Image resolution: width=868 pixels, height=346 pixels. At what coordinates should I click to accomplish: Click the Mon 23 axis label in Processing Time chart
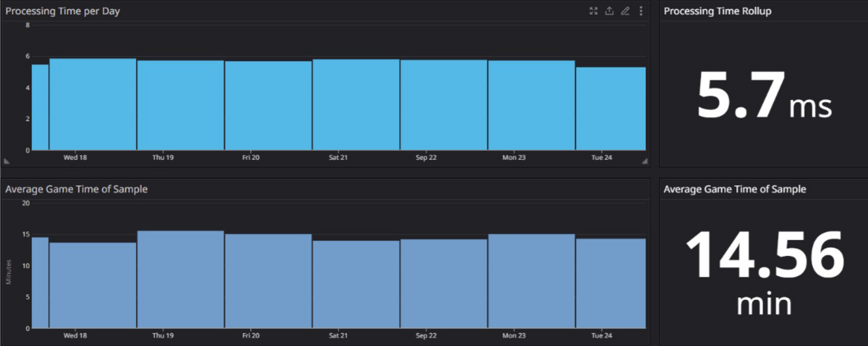tap(514, 157)
